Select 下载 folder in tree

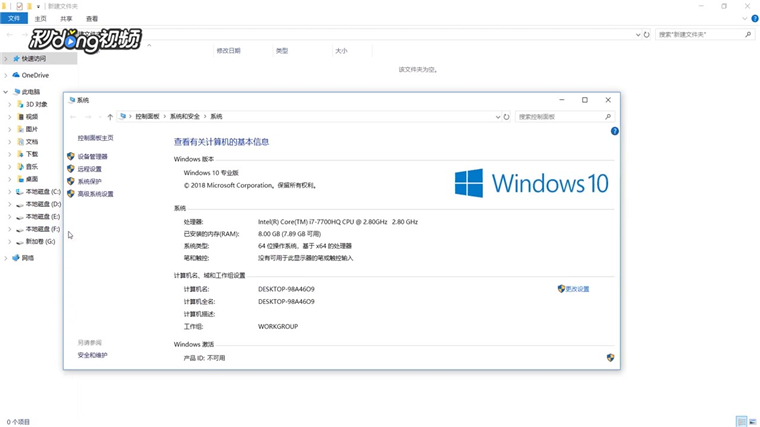coord(32,154)
